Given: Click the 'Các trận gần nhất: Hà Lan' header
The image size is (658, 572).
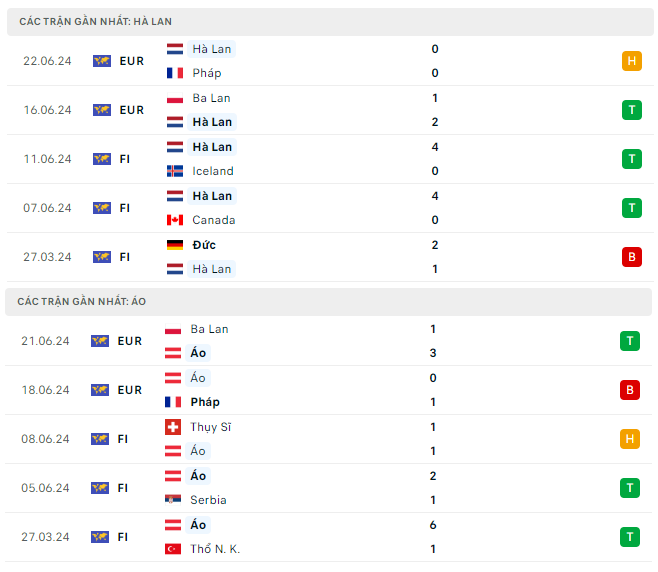Looking at the screenshot, I should tap(88, 21).
